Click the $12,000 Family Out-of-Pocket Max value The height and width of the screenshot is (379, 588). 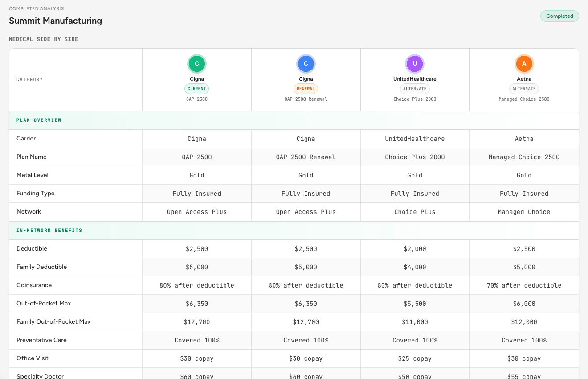click(x=524, y=322)
